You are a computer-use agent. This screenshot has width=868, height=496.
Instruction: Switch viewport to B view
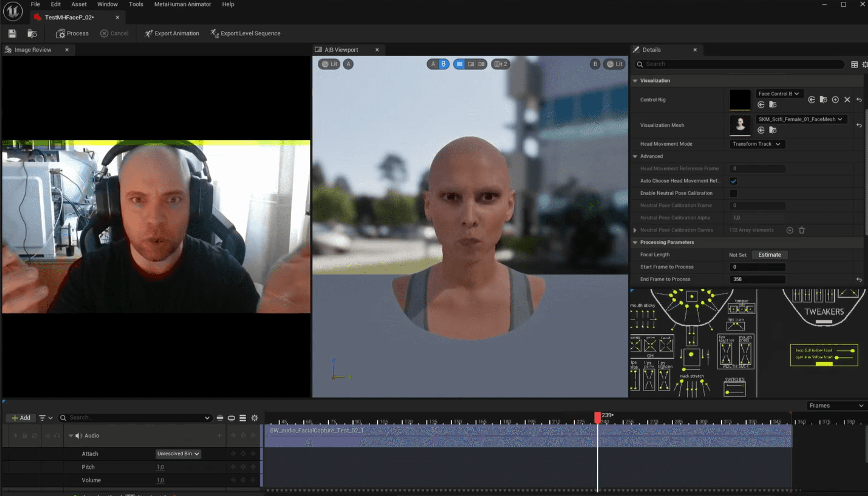coord(443,64)
